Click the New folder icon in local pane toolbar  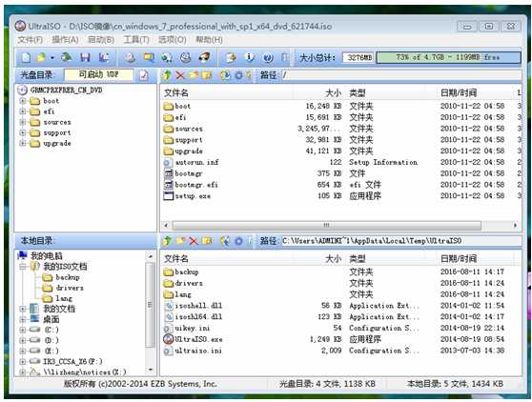point(180,241)
